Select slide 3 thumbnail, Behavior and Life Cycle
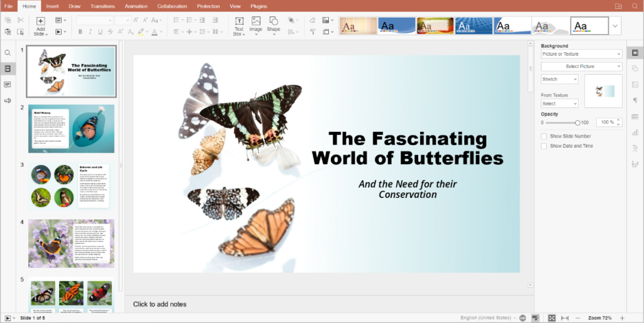This screenshot has width=644, height=323. pyautogui.click(x=71, y=185)
